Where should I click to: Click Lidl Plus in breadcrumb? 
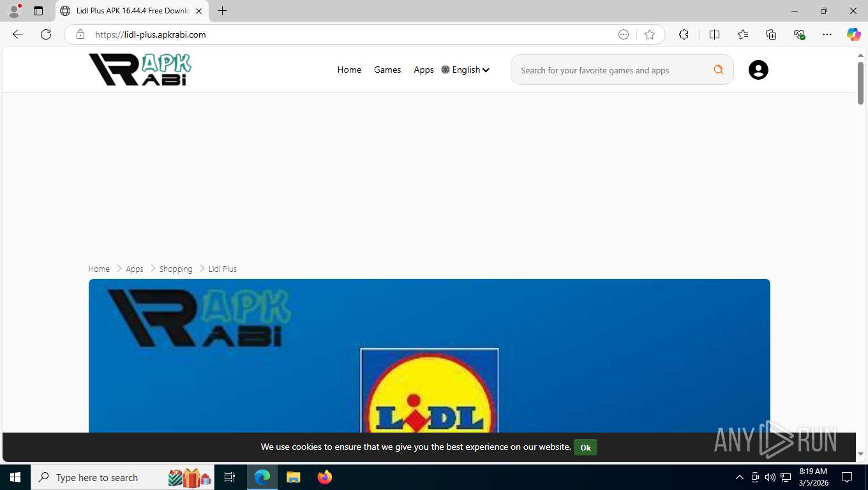223,269
